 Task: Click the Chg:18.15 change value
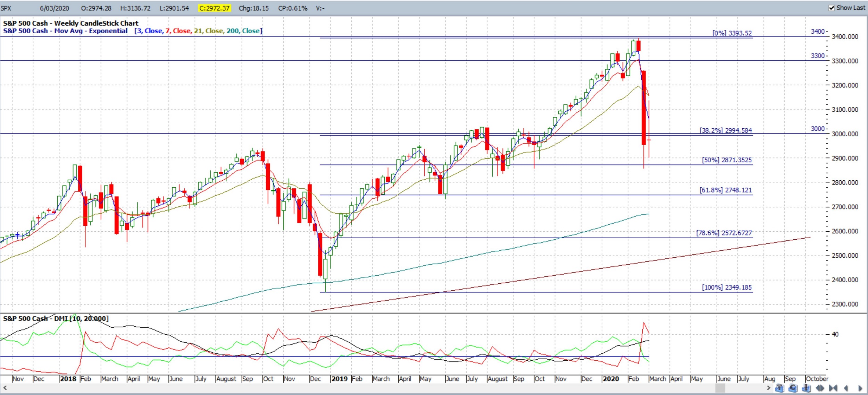(x=254, y=8)
